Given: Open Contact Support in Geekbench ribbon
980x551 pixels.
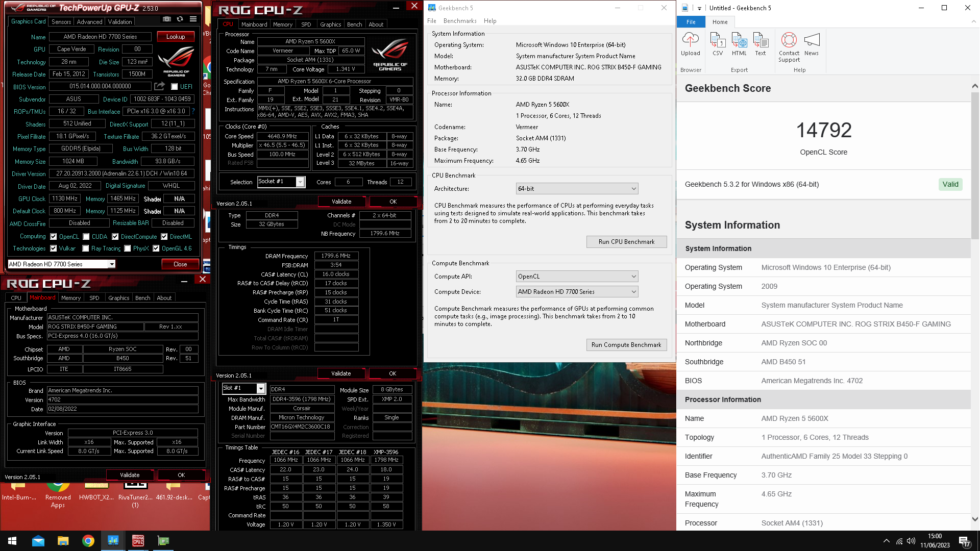Looking at the screenshot, I should 789,47.
